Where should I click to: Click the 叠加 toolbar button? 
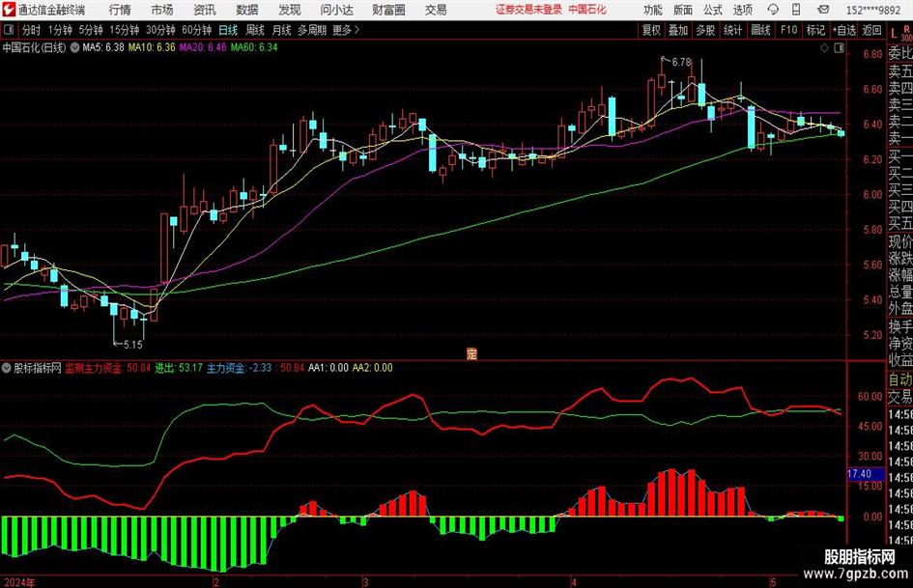point(678,30)
